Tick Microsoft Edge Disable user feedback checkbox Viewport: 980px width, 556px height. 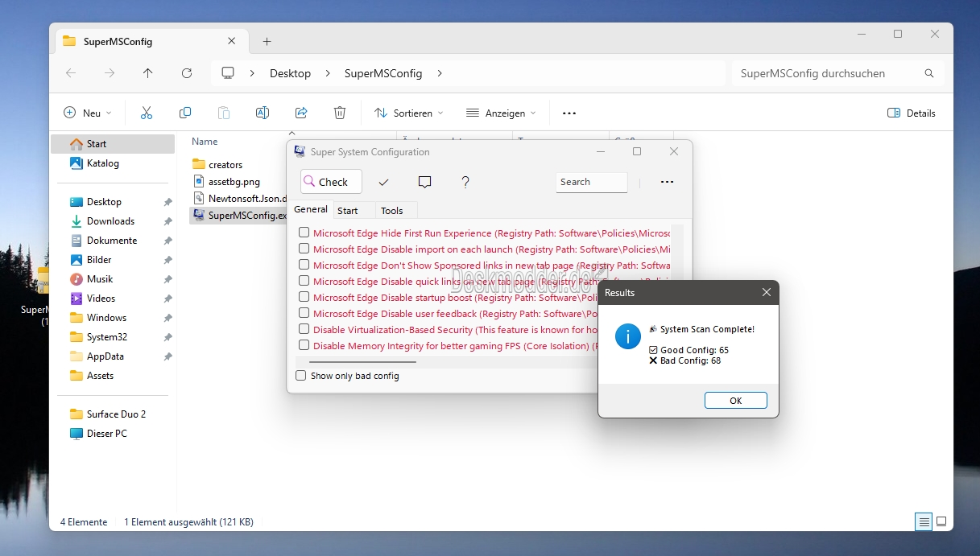[x=304, y=313]
